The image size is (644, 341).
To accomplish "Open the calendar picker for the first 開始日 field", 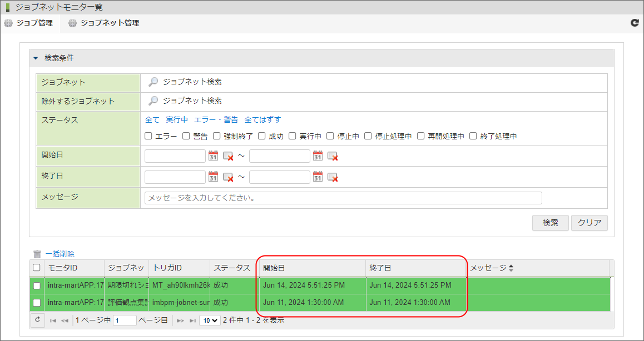I will pos(213,156).
